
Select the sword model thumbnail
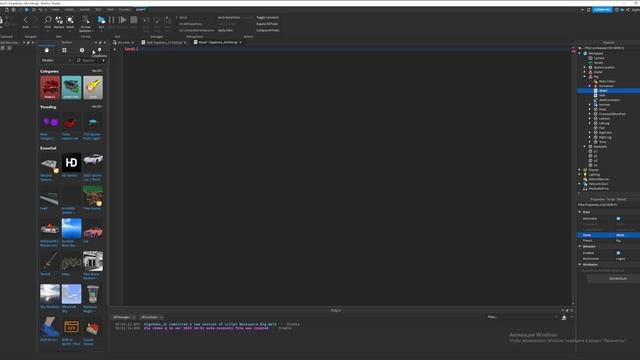tap(50, 261)
